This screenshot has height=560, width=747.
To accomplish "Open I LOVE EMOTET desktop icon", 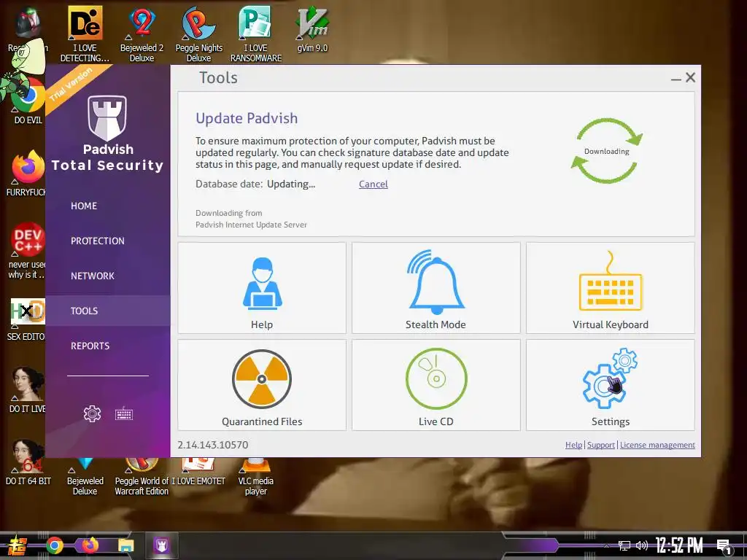I will pos(198,472).
